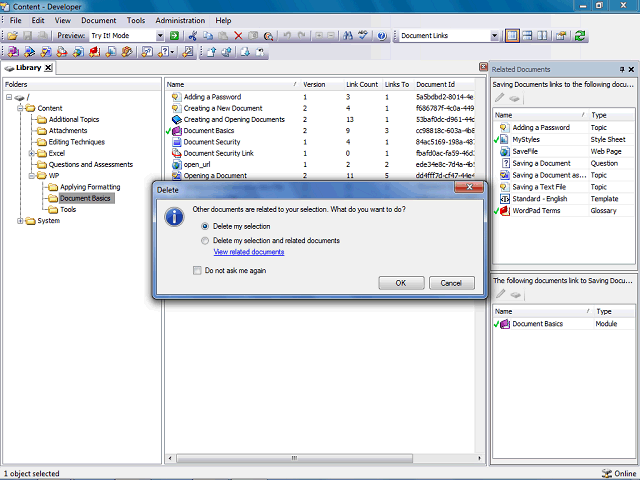Collapse the root / tree node
The width and height of the screenshot is (640, 480).
click(x=9, y=97)
